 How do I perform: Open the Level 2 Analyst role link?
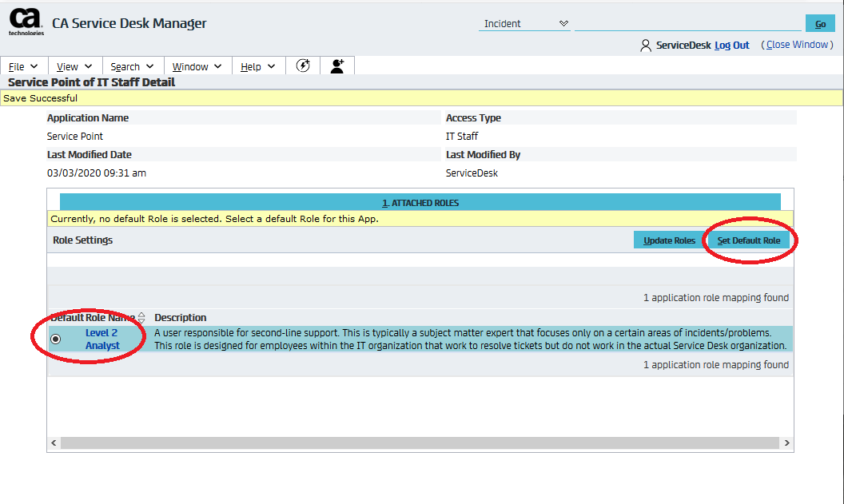[x=102, y=339]
